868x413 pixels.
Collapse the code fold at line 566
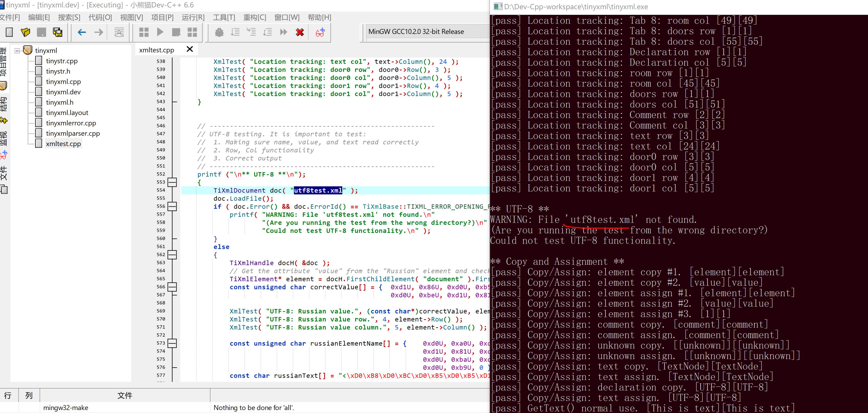coord(172,287)
